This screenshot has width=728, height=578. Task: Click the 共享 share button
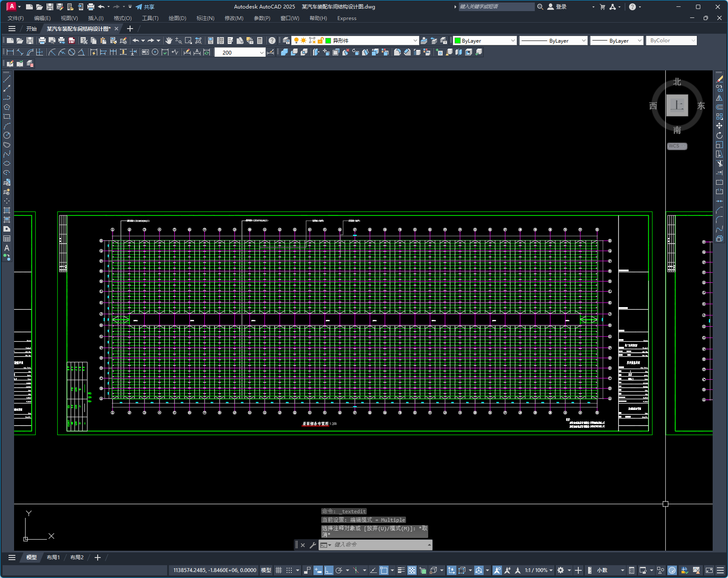click(145, 7)
